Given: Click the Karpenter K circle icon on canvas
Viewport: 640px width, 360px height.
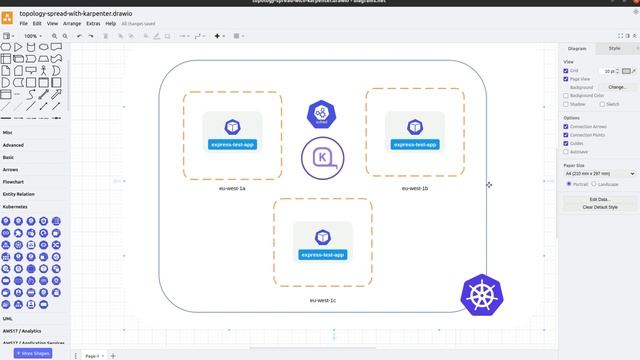Looking at the screenshot, I should tap(322, 158).
